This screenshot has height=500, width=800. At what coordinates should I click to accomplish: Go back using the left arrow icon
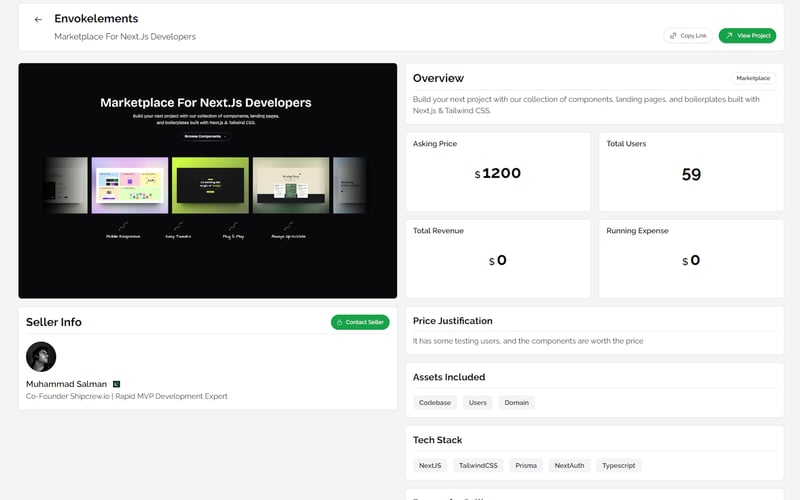point(38,19)
